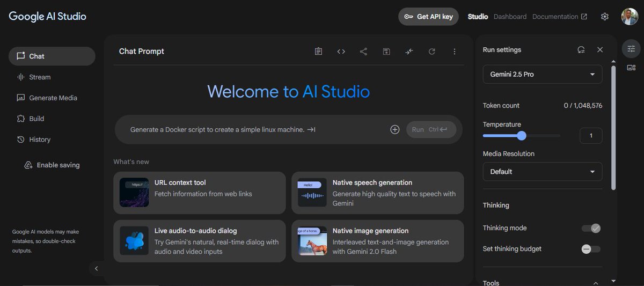Collapse the left sidebar chevron
This screenshot has width=644, height=286.
pos(96,268)
